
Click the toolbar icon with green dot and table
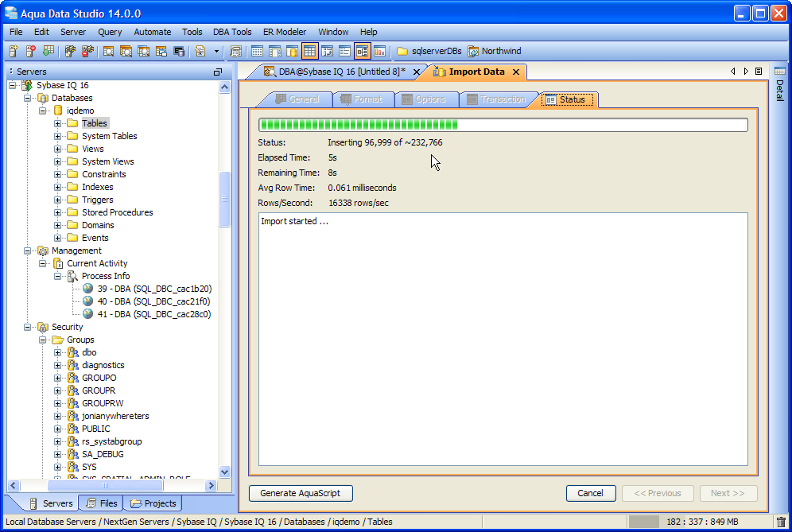pos(49,51)
